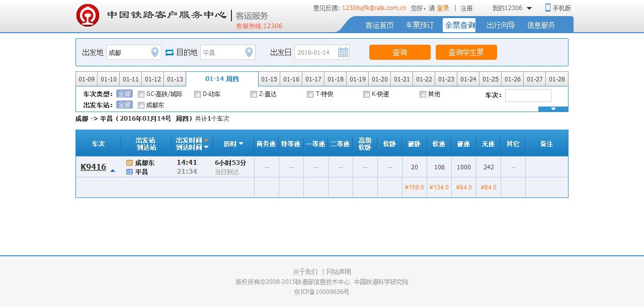Screen dimensions: 644x307
Task: Tick the 成都东 departure station checkbox
Action: pyautogui.click(x=141, y=106)
